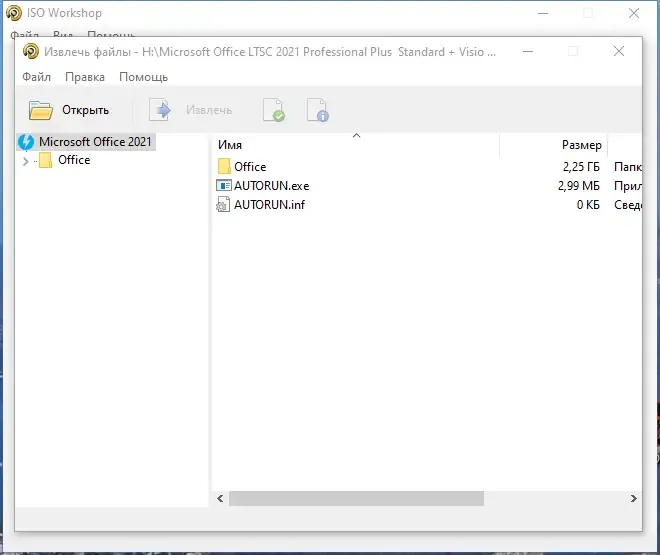Open the Файл menu in extract window
The image size is (660, 555).
[x=37, y=77]
